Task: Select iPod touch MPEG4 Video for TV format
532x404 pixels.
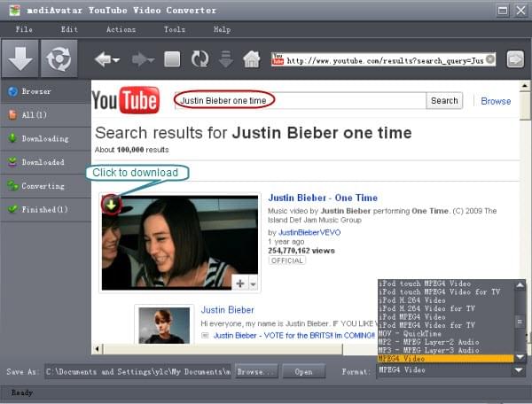Action: coord(445,291)
